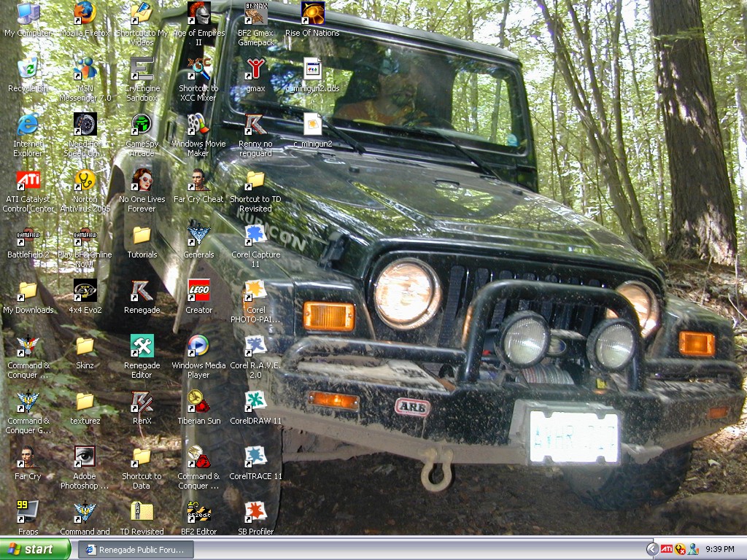Screen dimensions: 747x560
Task: Open the Recycle Bin
Action: 28,69
